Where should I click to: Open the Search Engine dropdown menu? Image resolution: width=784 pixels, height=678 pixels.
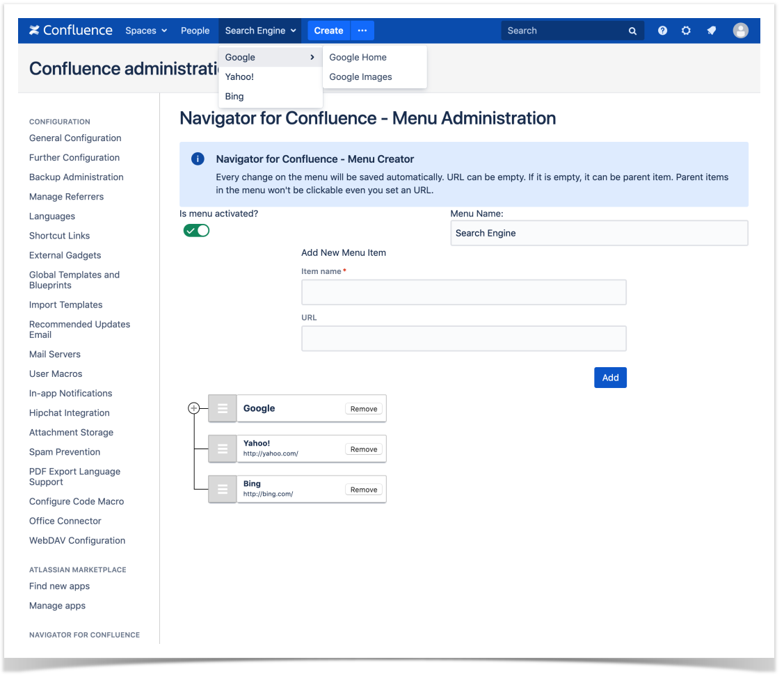click(260, 31)
